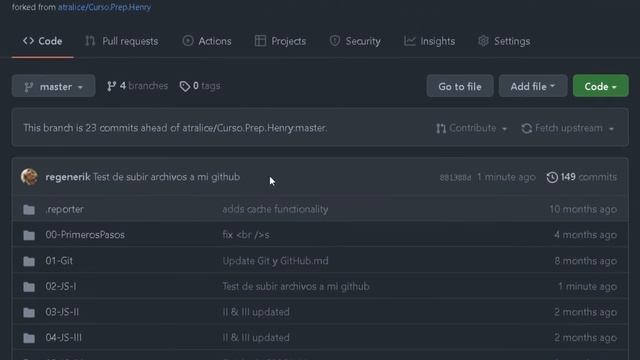Click the Actions play-circle icon
640x360 pixels.
[x=188, y=41]
